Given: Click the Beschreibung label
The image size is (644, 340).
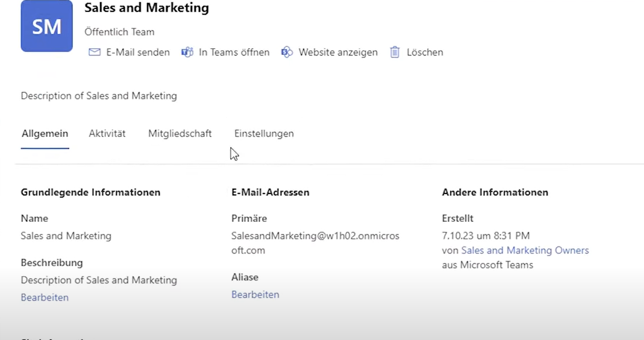Looking at the screenshot, I should pyautogui.click(x=52, y=262).
